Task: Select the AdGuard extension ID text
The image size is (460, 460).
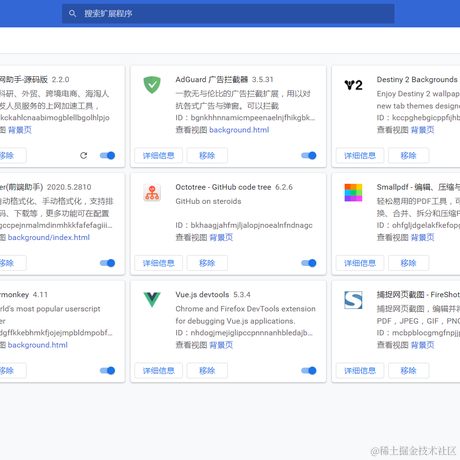Action: (x=245, y=117)
